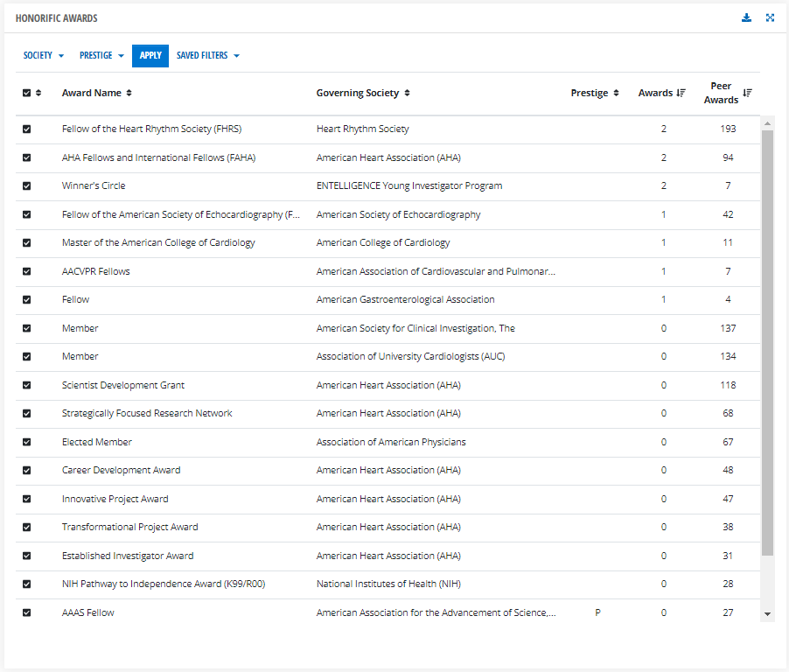Uncheck the AACVPR Fellows checkbox
The height and width of the screenshot is (672, 789).
click(26, 271)
